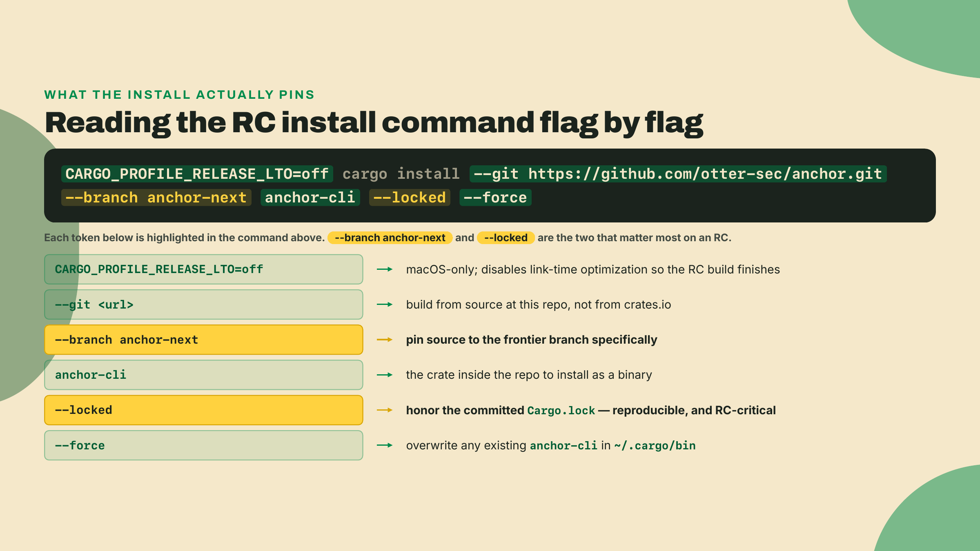Screen dimensions: 980x551
Task: Click 'reproducible, and RC-critical' text
Action: click(x=694, y=410)
